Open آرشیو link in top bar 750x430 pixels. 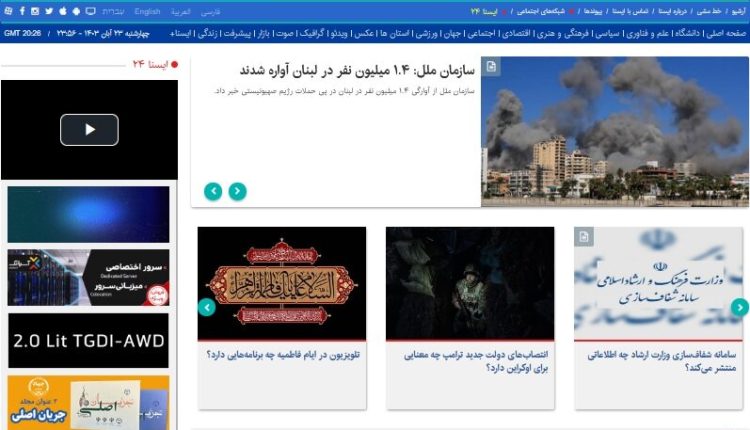pos(739,11)
